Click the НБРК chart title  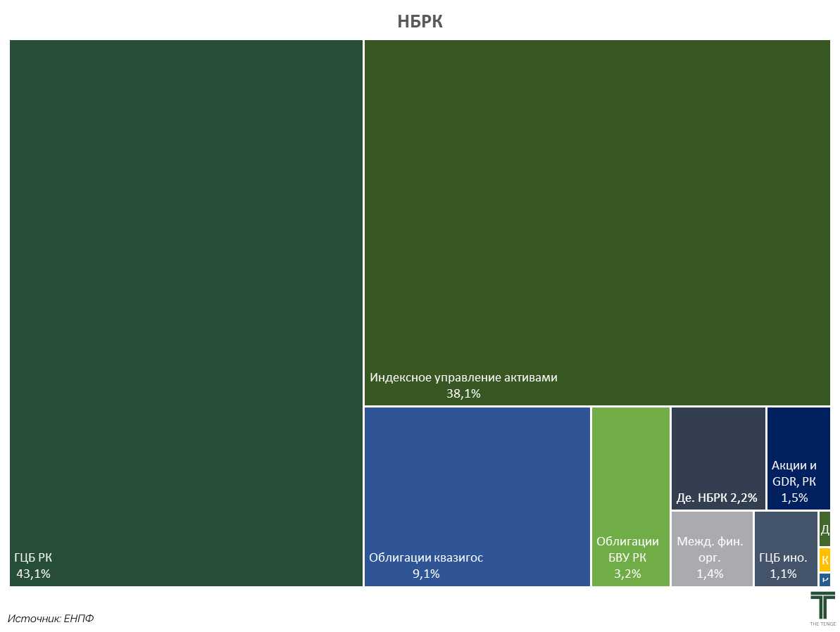pos(420,21)
